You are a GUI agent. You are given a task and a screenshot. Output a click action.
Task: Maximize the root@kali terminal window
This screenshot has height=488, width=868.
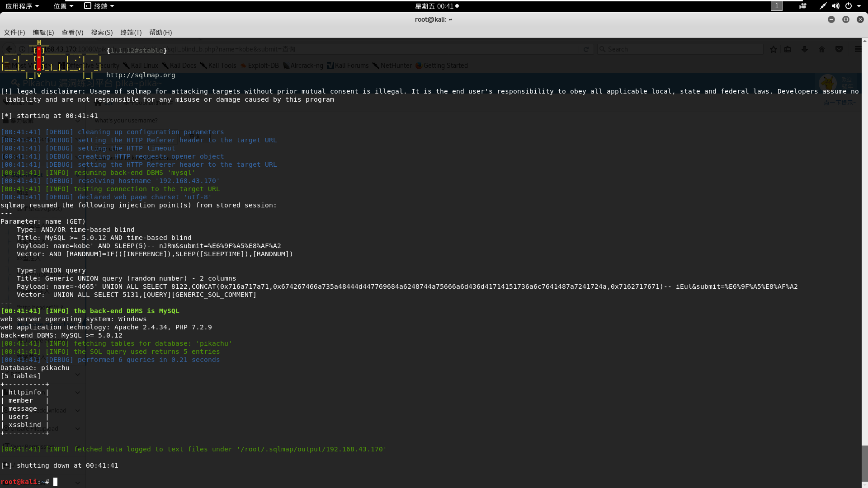845,19
